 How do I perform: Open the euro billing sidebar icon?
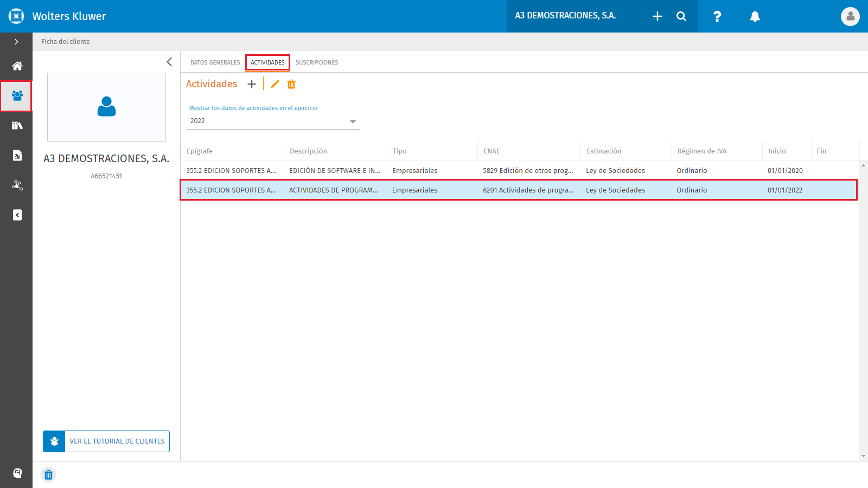(17, 215)
